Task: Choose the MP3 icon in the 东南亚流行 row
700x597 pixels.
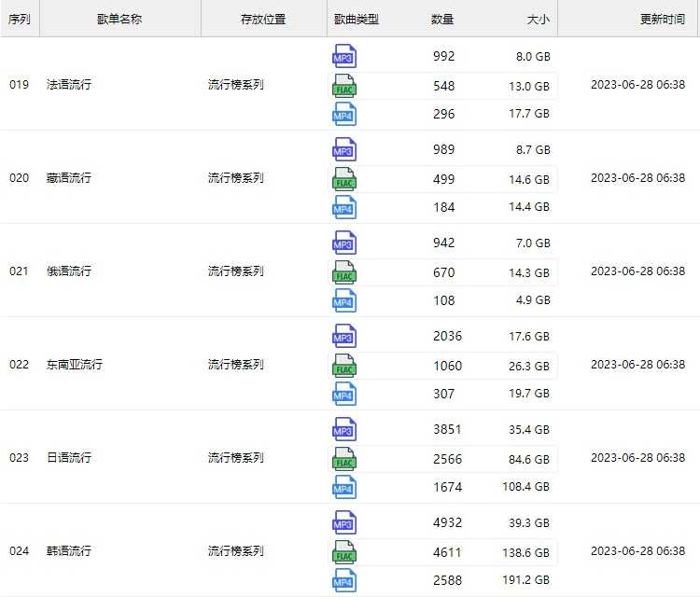Action: click(x=344, y=336)
